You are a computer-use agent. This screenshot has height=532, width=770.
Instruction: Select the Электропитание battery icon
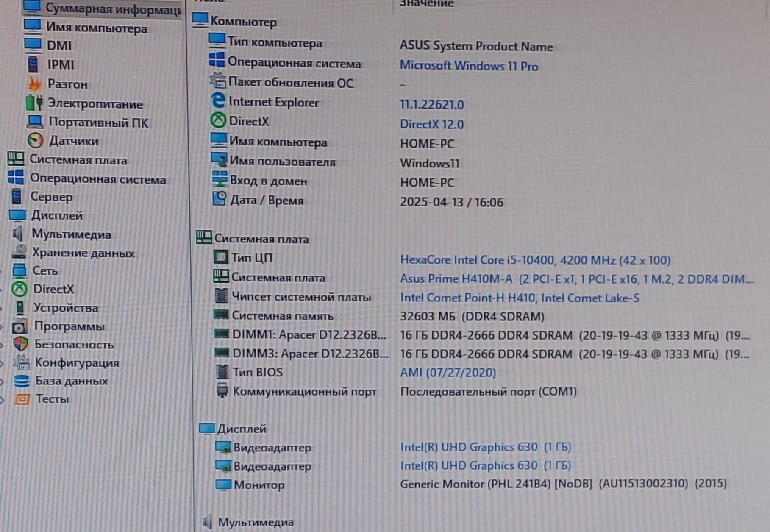(x=34, y=103)
